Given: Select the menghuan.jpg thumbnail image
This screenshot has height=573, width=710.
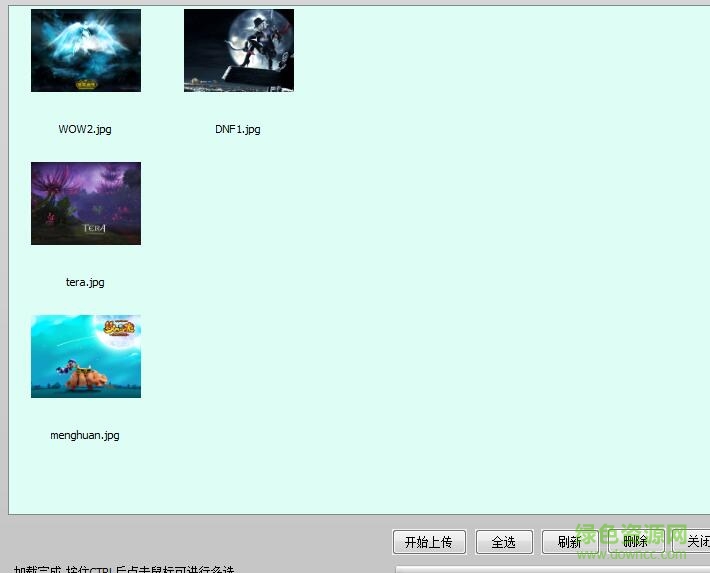Looking at the screenshot, I should [x=86, y=356].
